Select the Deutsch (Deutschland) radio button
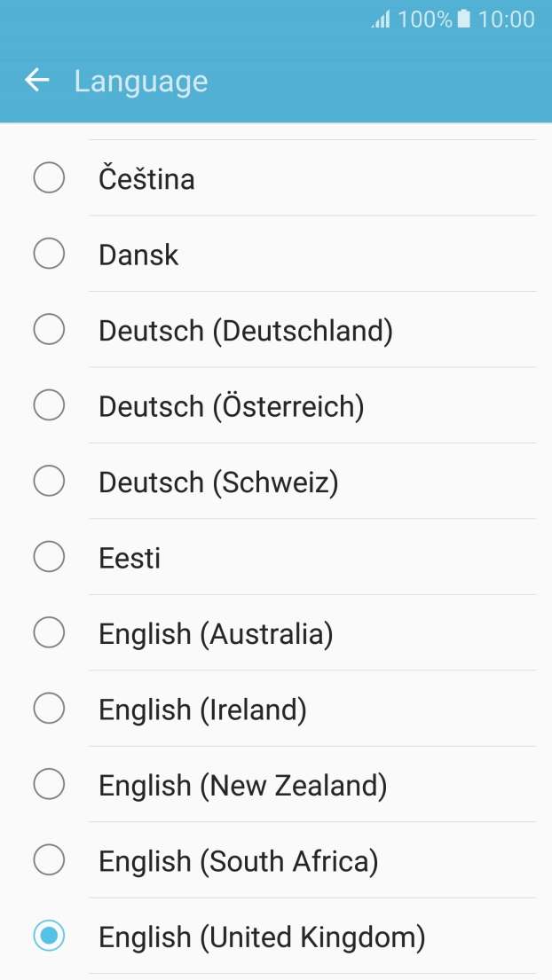 coord(49,329)
